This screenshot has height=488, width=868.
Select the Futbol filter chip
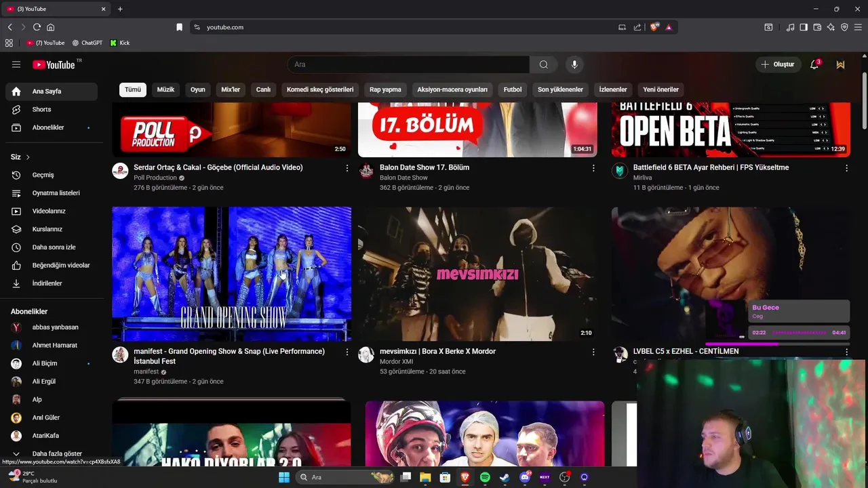tap(513, 89)
